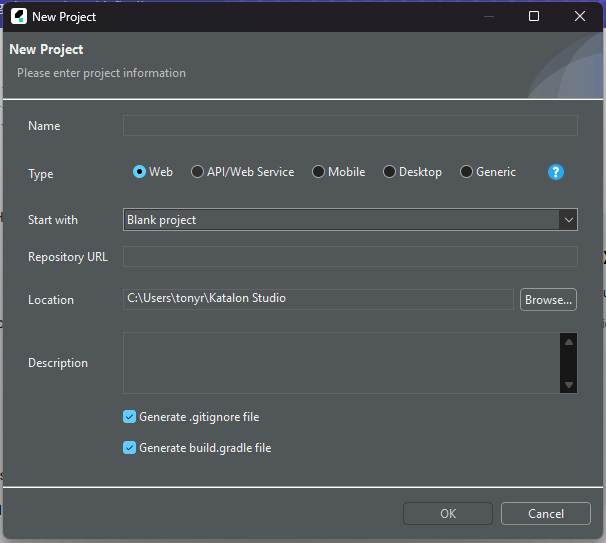Click inside the Description text area
This screenshot has width=606, height=543.
(x=340, y=363)
